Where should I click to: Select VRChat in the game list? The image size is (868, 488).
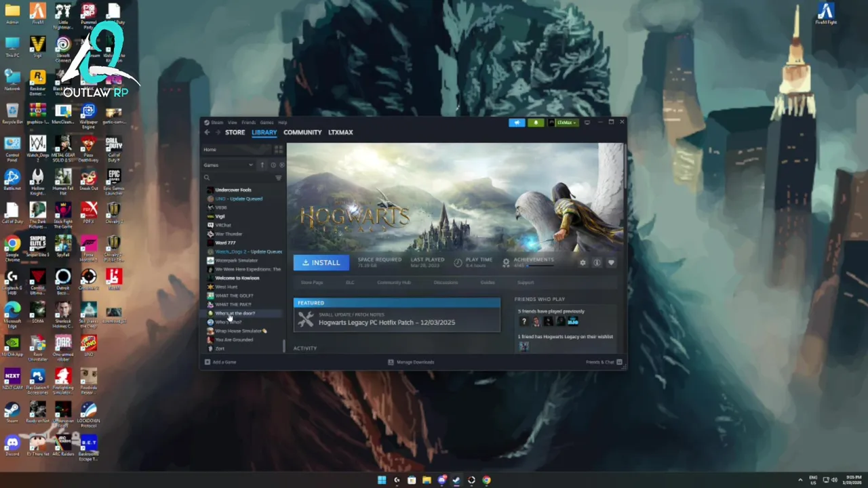pyautogui.click(x=223, y=225)
